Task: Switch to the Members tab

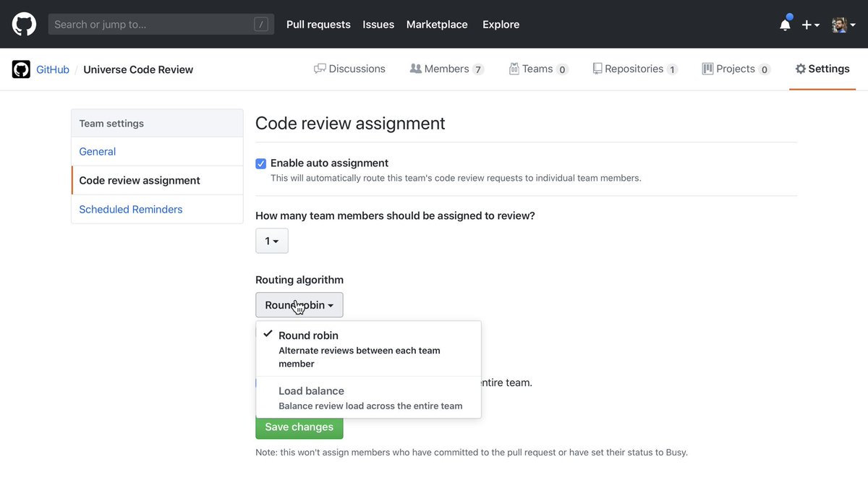Action: (x=446, y=69)
